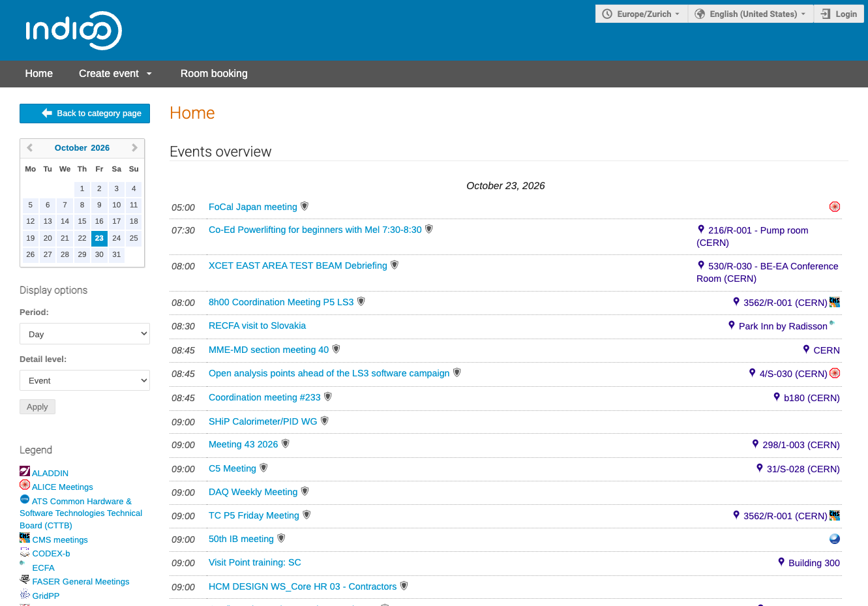Image resolution: width=868 pixels, height=606 pixels.
Task: Click location pin for 216/R-001 Pump room
Action: (701, 229)
